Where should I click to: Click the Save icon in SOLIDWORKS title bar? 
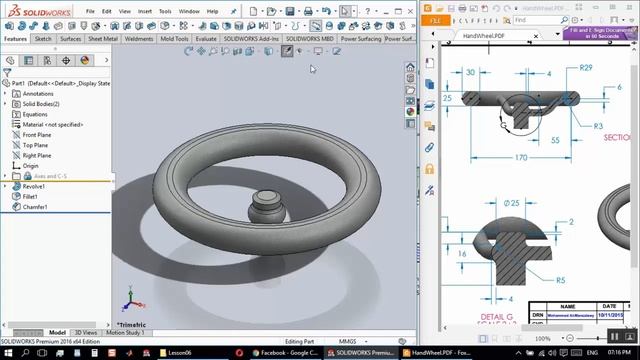point(290,11)
